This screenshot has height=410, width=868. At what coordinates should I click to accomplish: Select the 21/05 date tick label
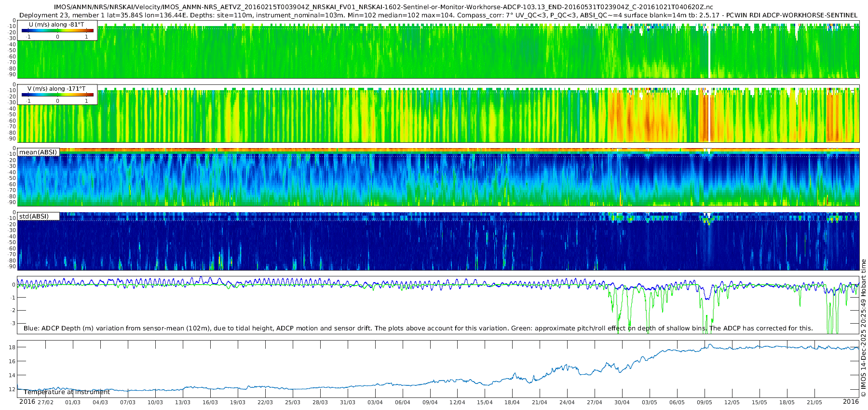tap(814, 402)
